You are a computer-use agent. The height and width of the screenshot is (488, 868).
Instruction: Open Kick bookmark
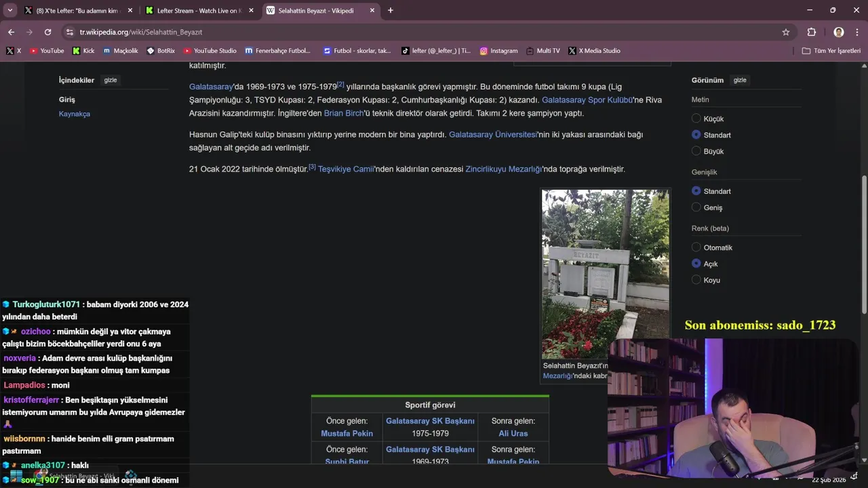83,51
